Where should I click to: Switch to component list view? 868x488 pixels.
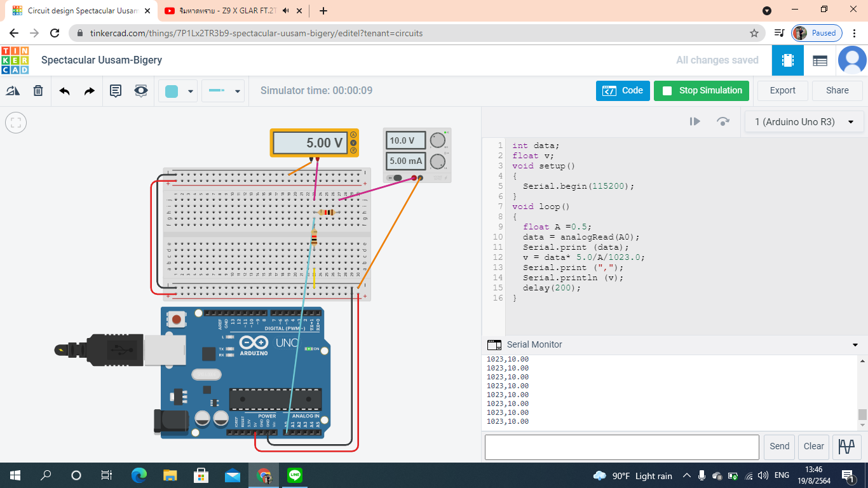coord(820,60)
